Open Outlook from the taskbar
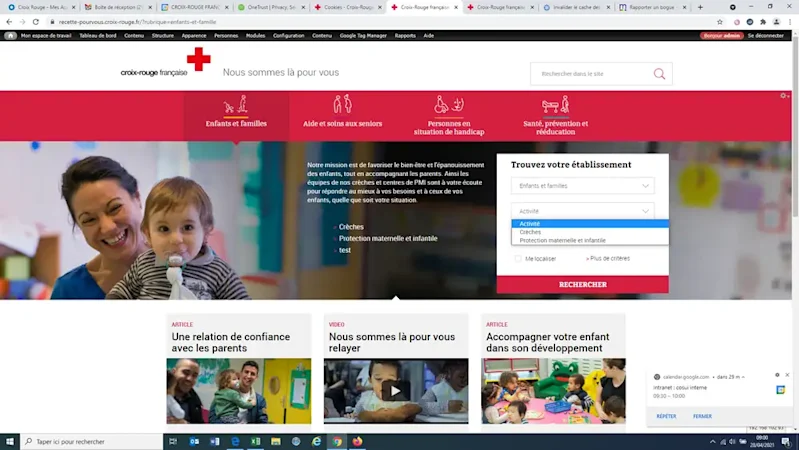 tap(194, 441)
